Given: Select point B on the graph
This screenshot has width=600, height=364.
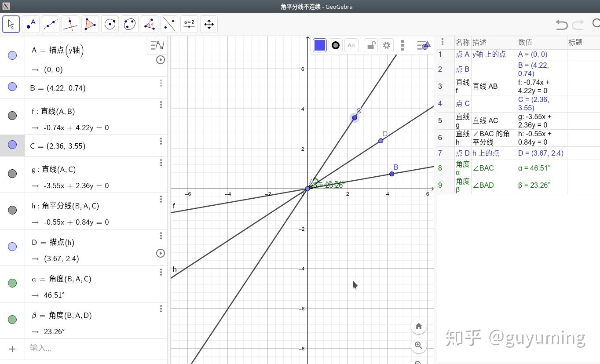Looking at the screenshot, I should [392, 174].
